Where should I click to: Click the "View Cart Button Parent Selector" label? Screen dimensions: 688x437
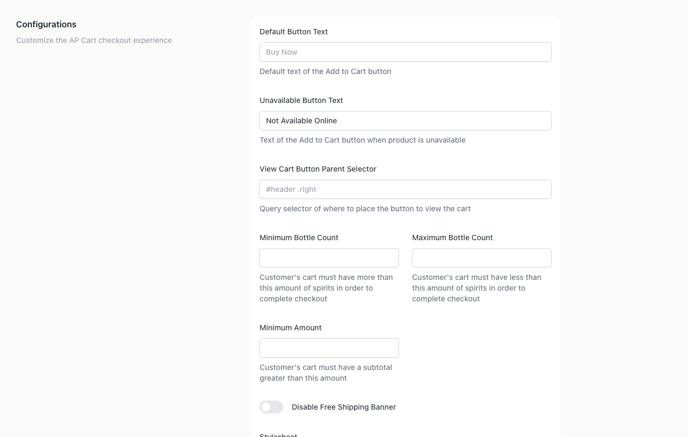click(317, 169)
